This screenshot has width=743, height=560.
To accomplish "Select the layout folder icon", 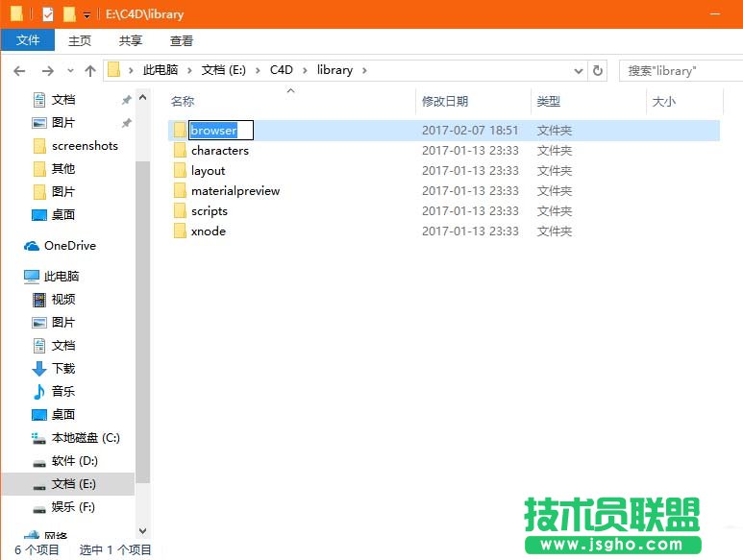I will point(180,170).
